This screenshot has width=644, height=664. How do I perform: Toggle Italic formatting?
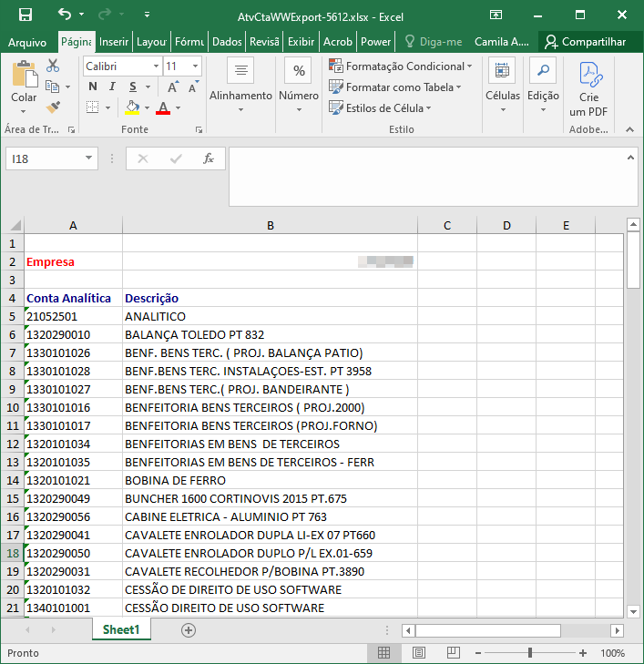(112, 87)
